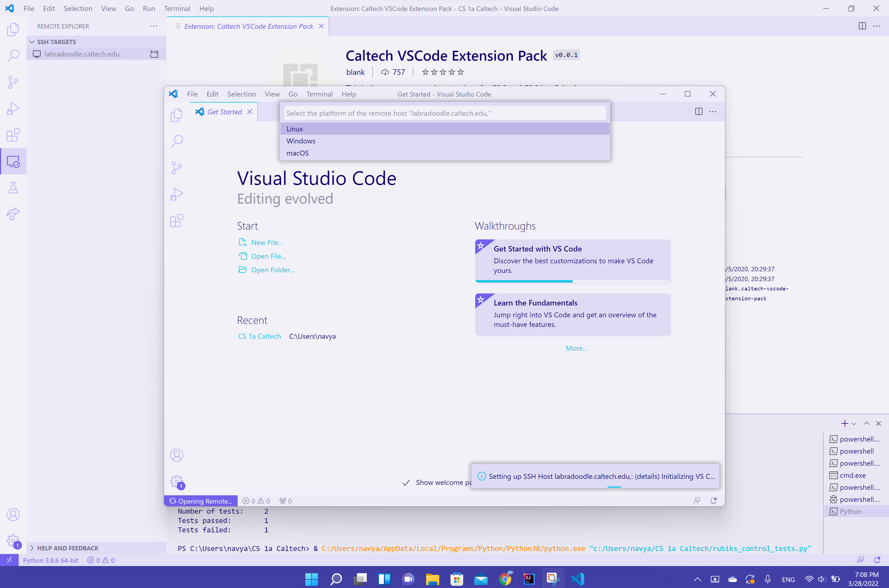889x588 pixels.
Task: Toggle Show welcome page checkbox
Action: pos(406,483)
